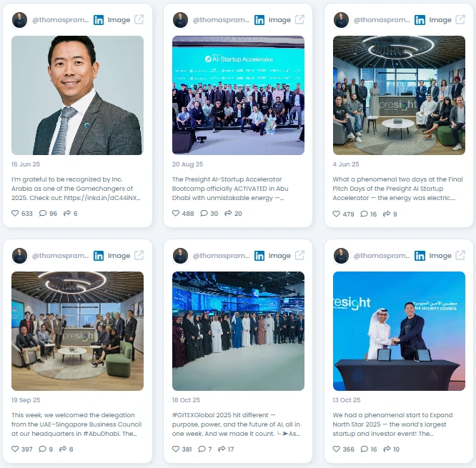Open the handshake signing photo thumbnail
This screenshot has height=468, width=476.
point(399,331)
